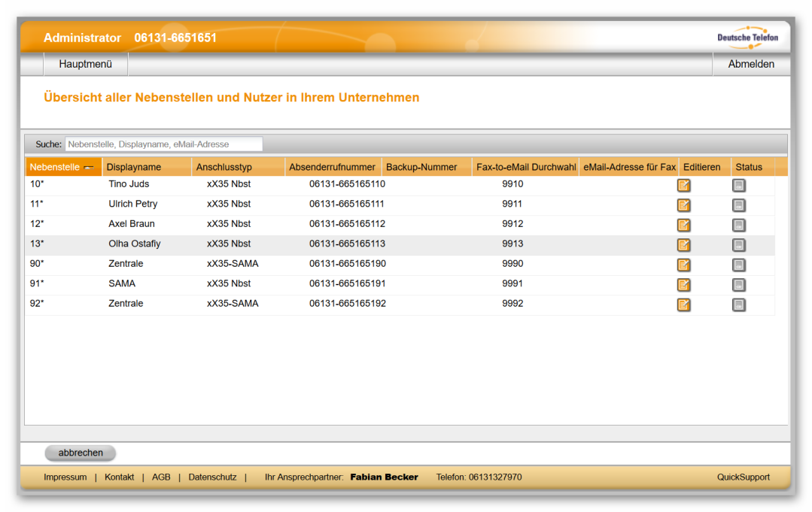This screenshot has width=812, height=512.
Task: Click edit icon for Tino Juds
Action: pos(683,186)
